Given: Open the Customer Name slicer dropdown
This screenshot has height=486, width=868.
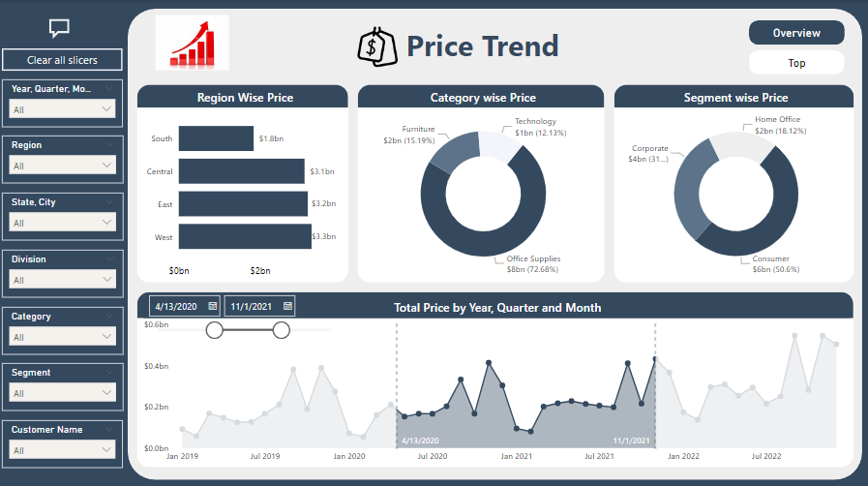Looking at the screenshot, I should pos(106,450).
